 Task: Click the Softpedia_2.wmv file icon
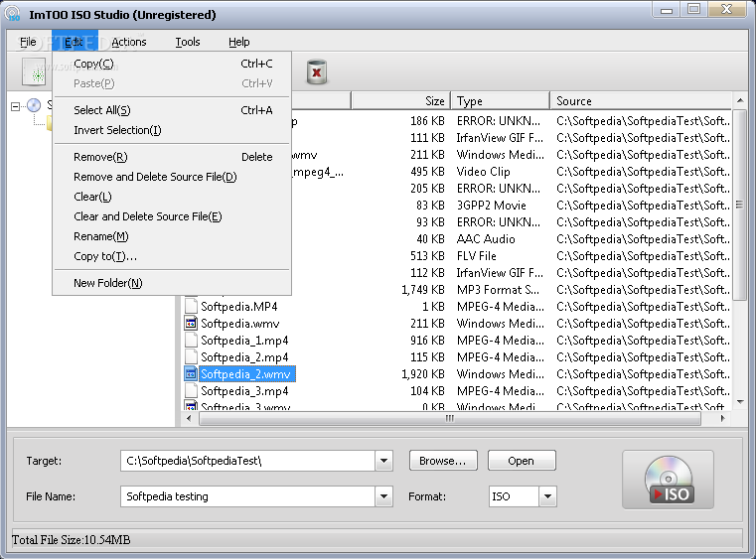pos(191,374)
